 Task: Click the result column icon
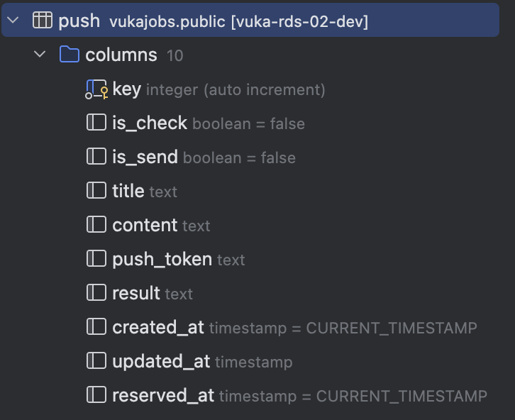[x=96, y=293]
